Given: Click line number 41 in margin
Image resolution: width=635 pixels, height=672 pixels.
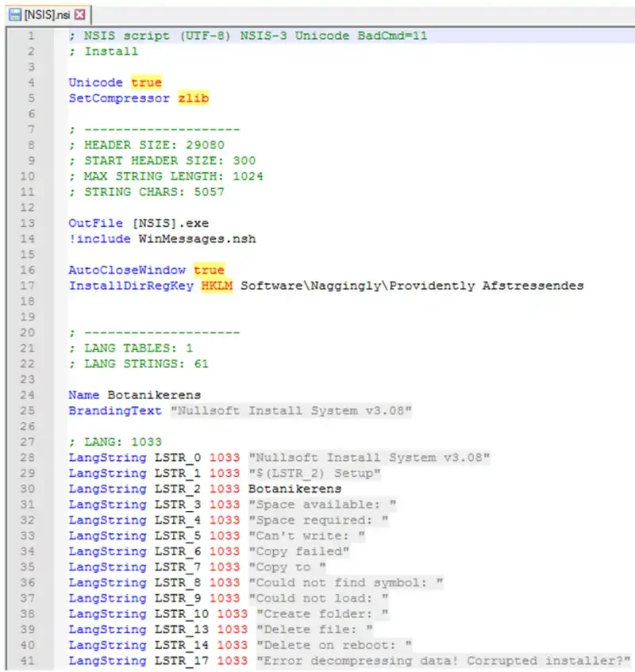Looking at the screenshot, I should (x=28, y=661).
